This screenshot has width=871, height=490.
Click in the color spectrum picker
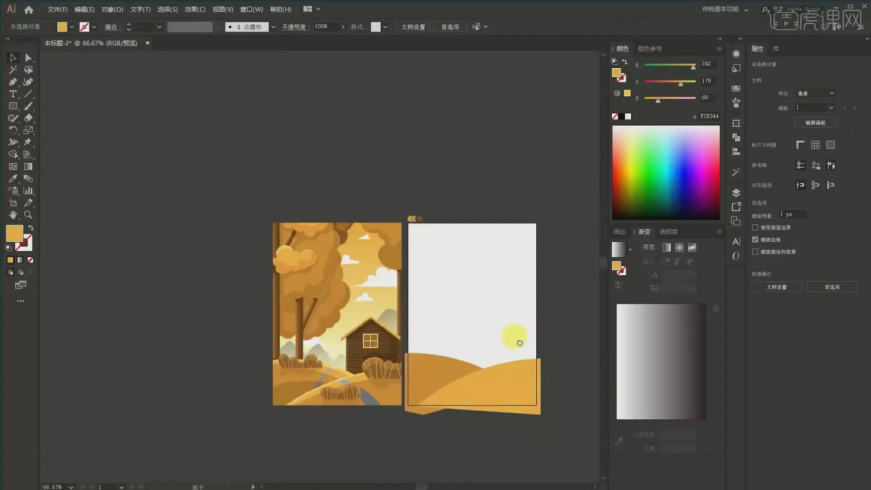(x=665, y=172)
